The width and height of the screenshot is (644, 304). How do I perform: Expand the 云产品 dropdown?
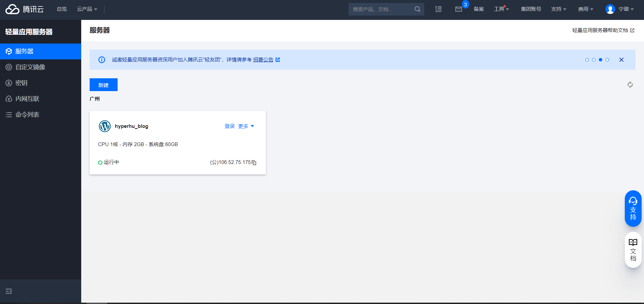pos(87,9)
